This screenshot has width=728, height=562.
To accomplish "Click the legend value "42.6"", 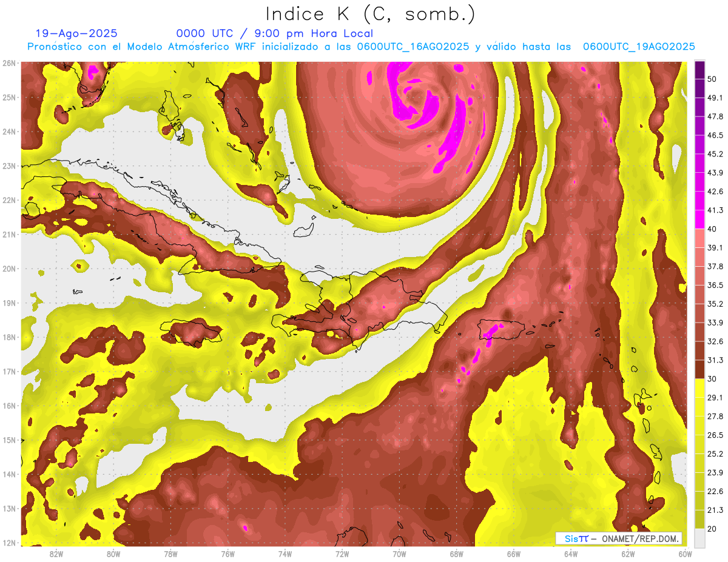I will 715,192.
